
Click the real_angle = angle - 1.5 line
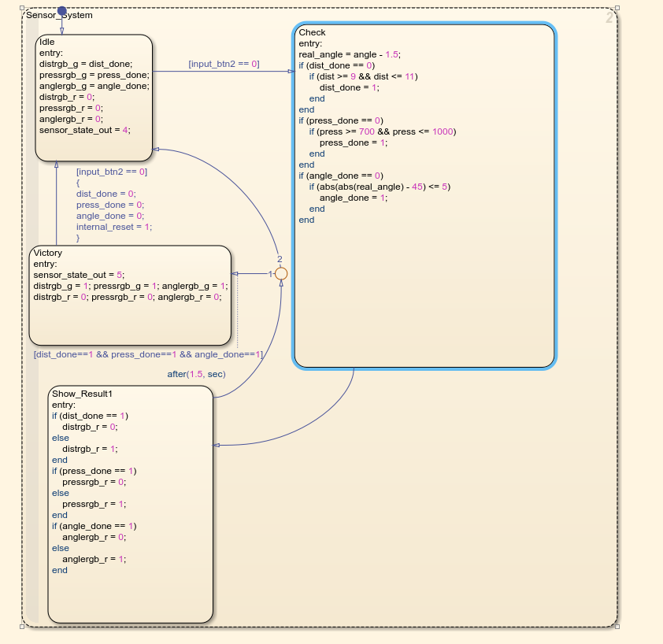pos(350,54)
